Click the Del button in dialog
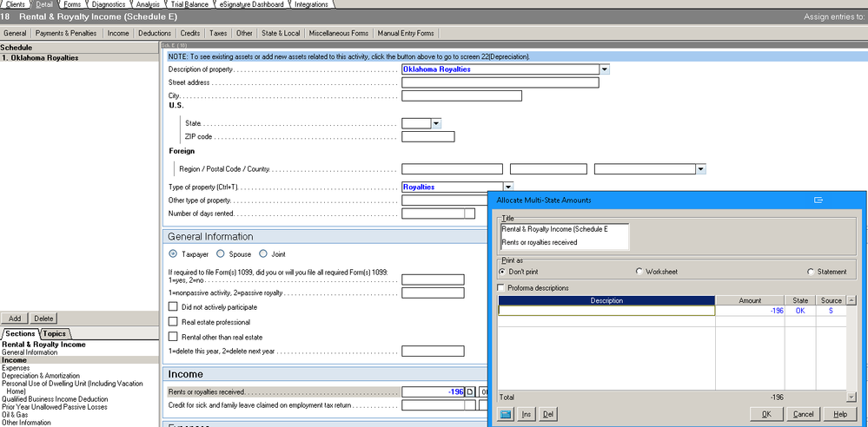 [x=547, y=414]
